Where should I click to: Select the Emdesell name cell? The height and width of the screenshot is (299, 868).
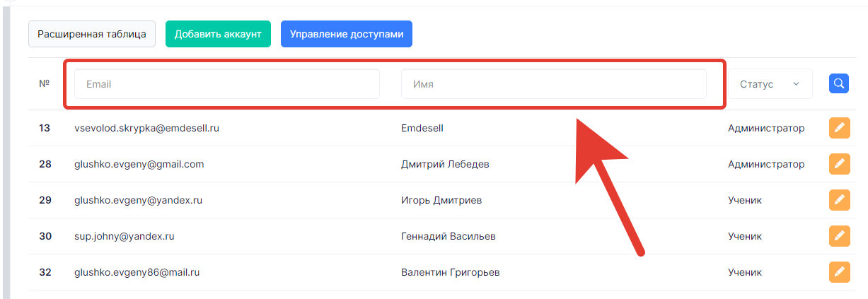point(422,128)
